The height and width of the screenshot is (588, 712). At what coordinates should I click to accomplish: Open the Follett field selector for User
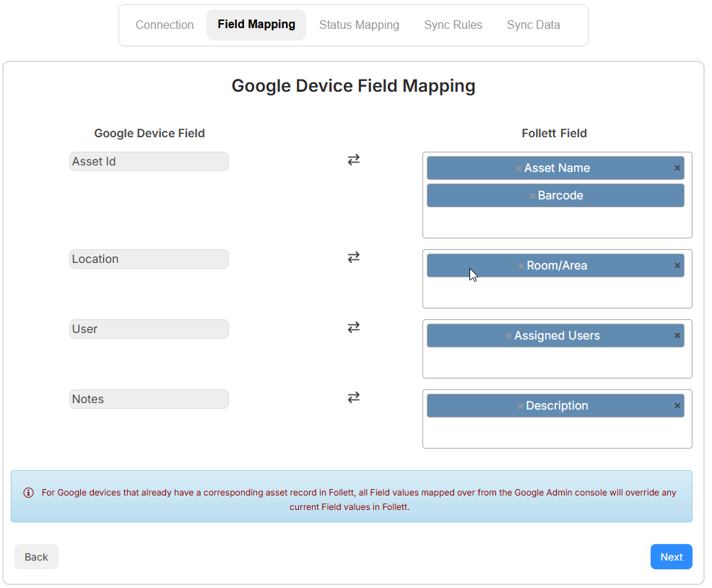[x=556, y=361]
